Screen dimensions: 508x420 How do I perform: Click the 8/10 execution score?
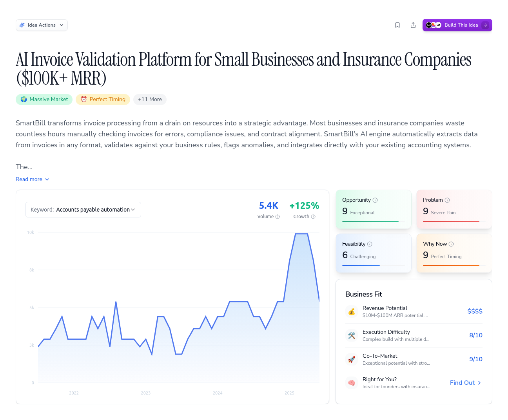coord(476,335)
